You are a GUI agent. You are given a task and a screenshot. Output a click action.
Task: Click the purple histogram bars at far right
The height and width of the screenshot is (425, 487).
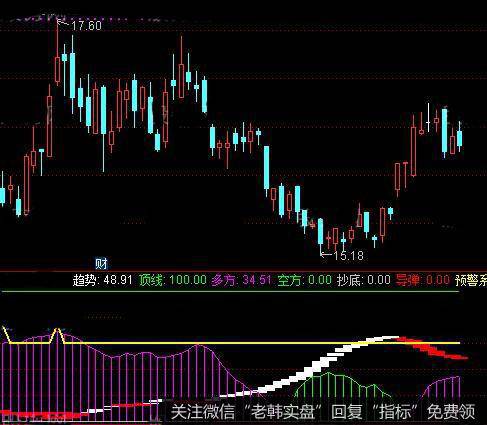pyautogui.click(x=442, y=388)
